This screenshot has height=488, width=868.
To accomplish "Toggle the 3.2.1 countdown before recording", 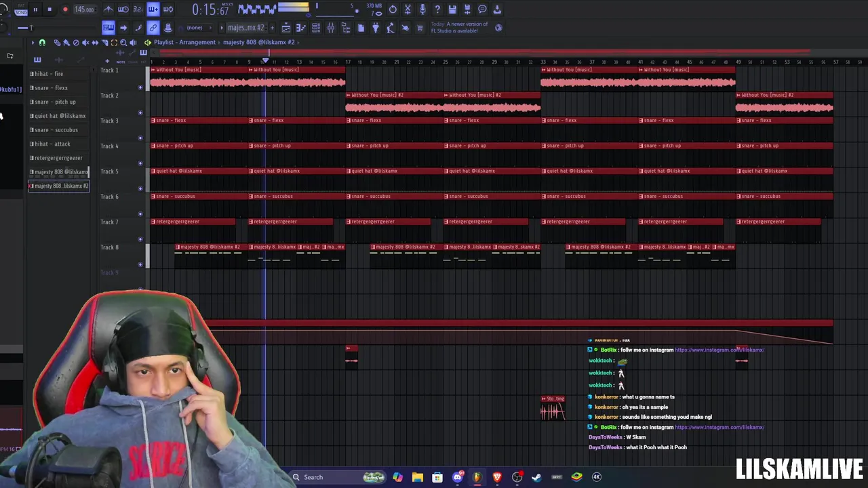I will click(x=138, y=9).
